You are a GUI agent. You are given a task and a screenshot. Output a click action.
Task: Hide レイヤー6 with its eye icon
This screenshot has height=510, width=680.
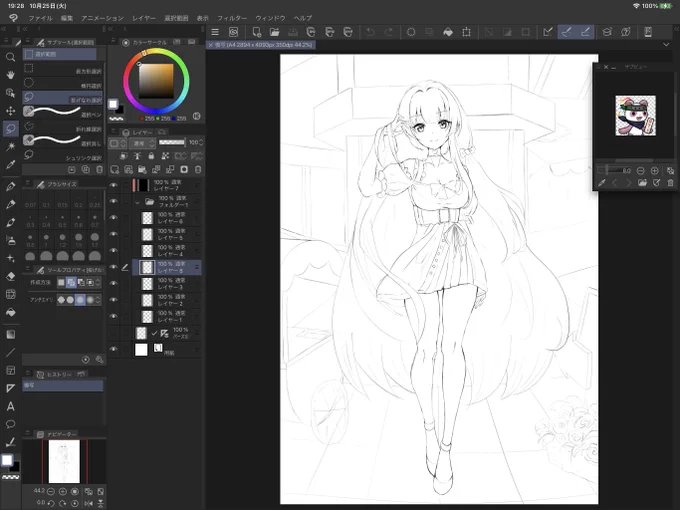point(114,218)
